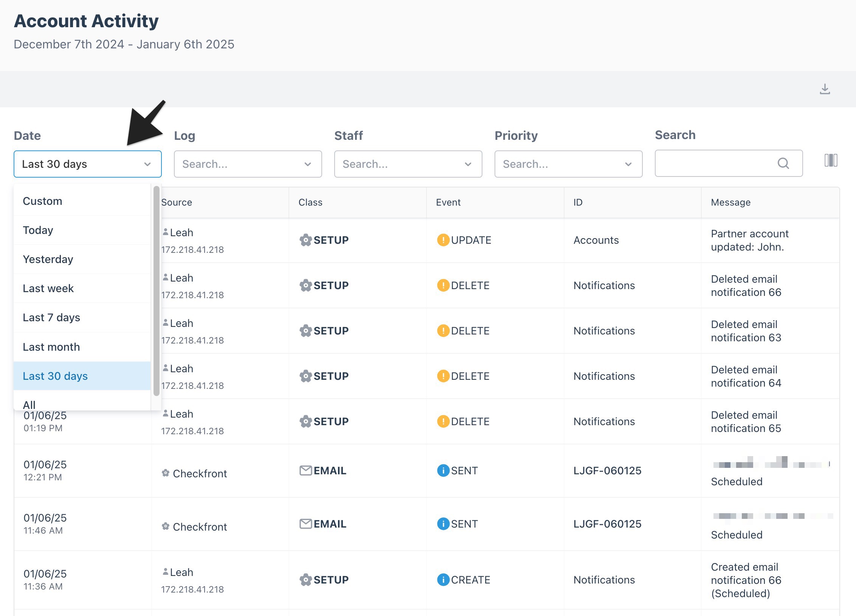Click SETUP gear icon for notification 64 row
Screen dimensions: 856x616
click(305, 376)
